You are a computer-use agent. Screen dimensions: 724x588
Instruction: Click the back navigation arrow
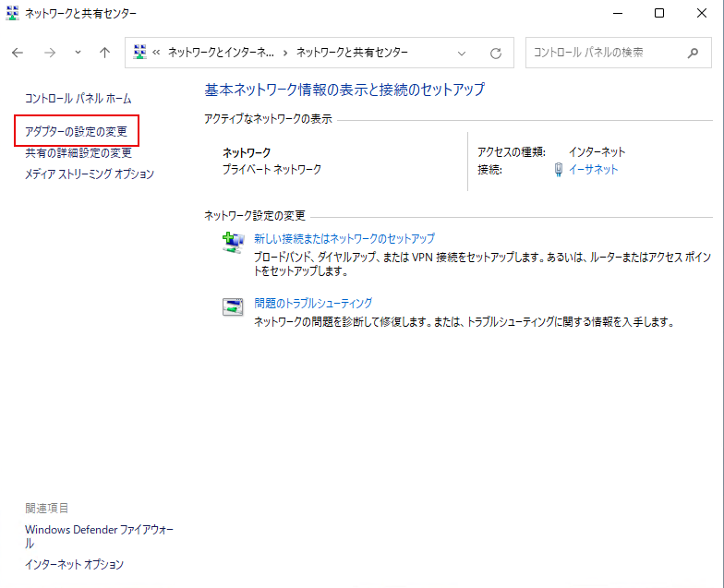tap(18, 54)
